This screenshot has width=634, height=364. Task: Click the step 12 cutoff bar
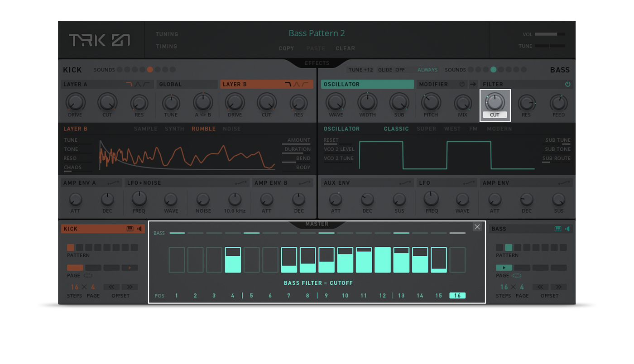(x=383, y=260)
